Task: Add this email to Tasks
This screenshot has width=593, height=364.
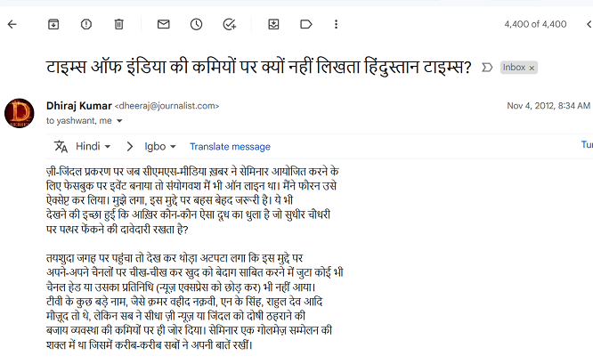Action: (229, 25)
